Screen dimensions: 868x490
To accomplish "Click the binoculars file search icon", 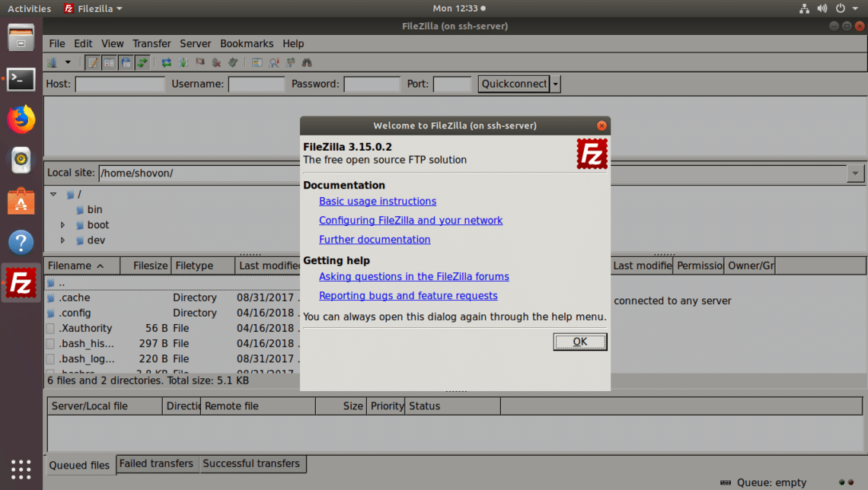I will pos(307,62).
